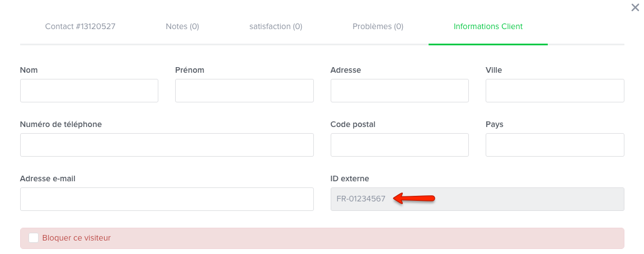Click the Code postal input field
The width and height of the screenshot is (644, 254).
(x=399, y=145)
